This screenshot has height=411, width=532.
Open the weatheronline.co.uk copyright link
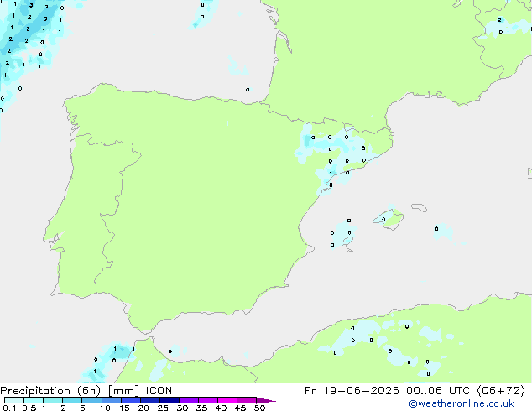click(462, 403)
